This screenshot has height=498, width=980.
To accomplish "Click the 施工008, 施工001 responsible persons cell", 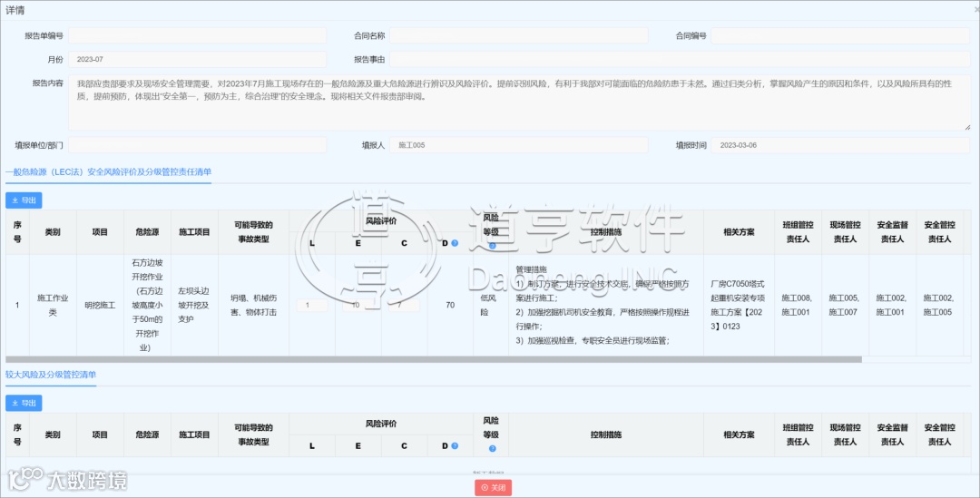I will [x=799, y=306].
